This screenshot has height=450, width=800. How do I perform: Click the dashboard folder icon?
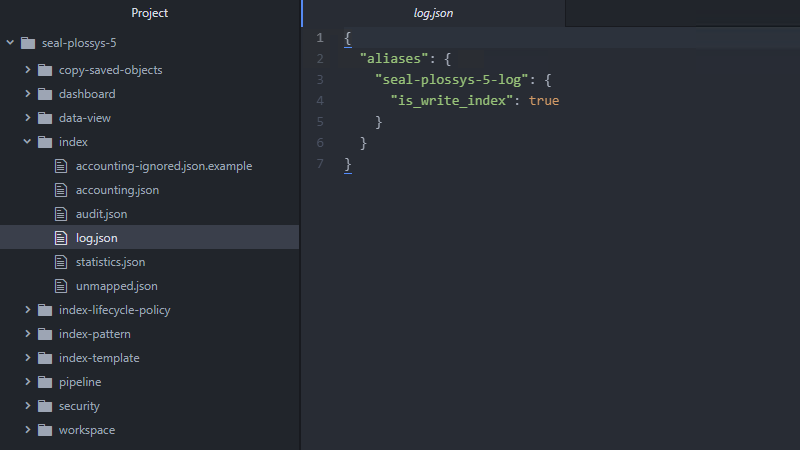[x=45, y=94]
